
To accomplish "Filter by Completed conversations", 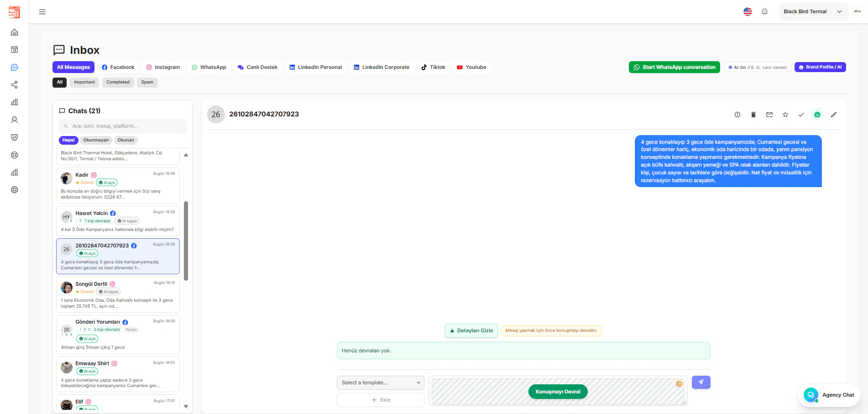I will [118, 82].
